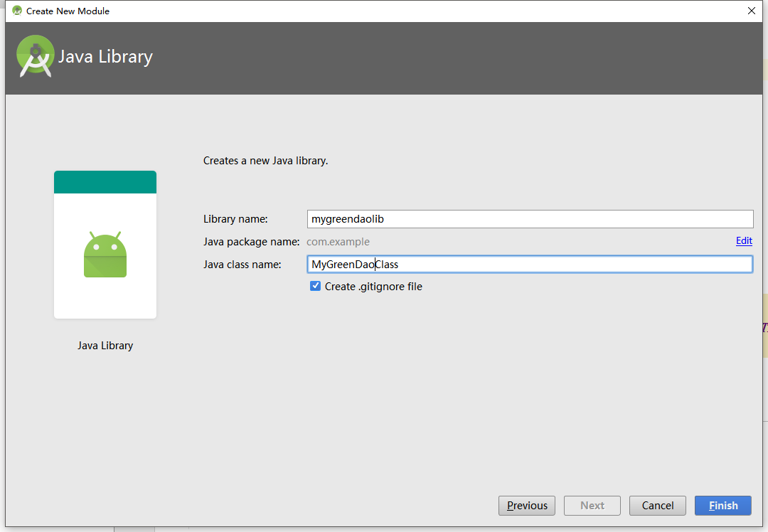Viewport: 768px width, 532px height.
Task: Go back with the Previous button
Action: coord(527,506)
